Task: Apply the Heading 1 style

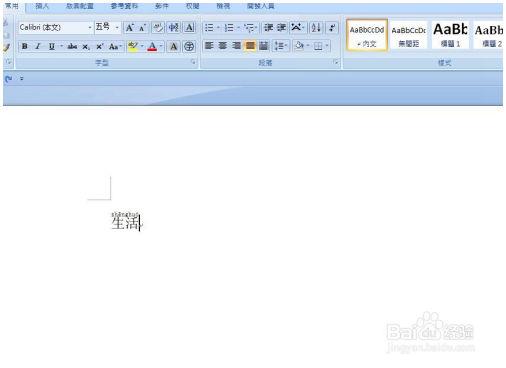Action: pyautogui.click(x=450, y=34)
